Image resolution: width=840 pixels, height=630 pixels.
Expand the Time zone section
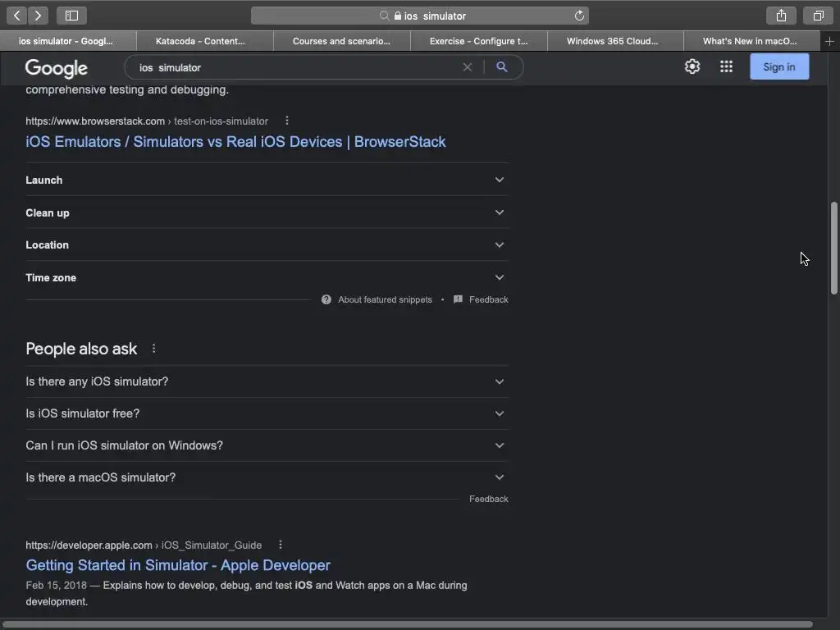click(x=267, y=277)
